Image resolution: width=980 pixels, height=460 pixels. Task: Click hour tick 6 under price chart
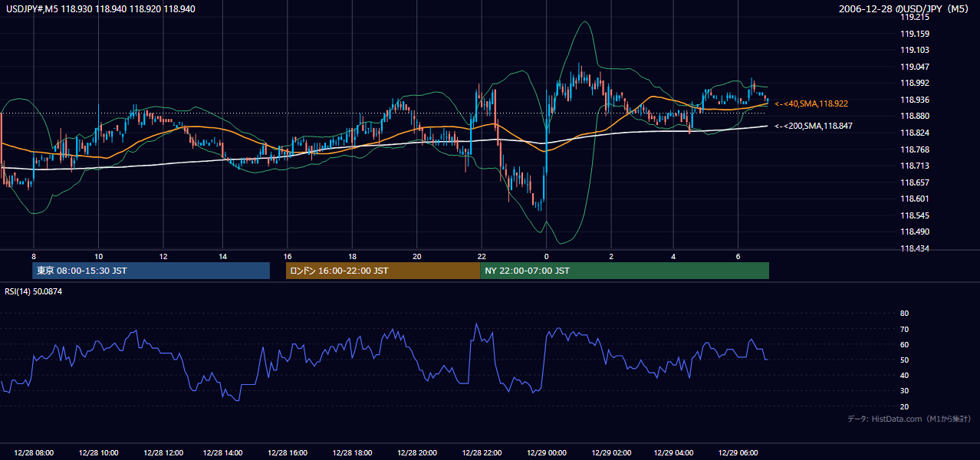737,256
